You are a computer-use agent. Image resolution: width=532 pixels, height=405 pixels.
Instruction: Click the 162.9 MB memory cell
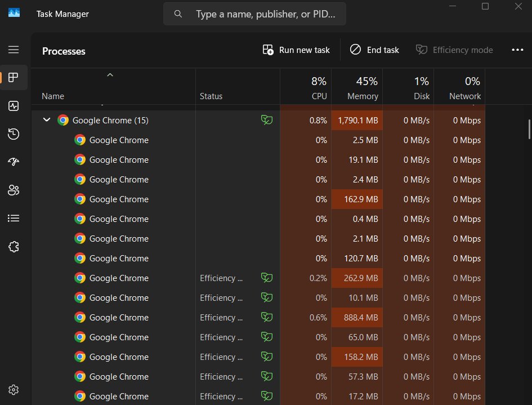pos(357,199)
